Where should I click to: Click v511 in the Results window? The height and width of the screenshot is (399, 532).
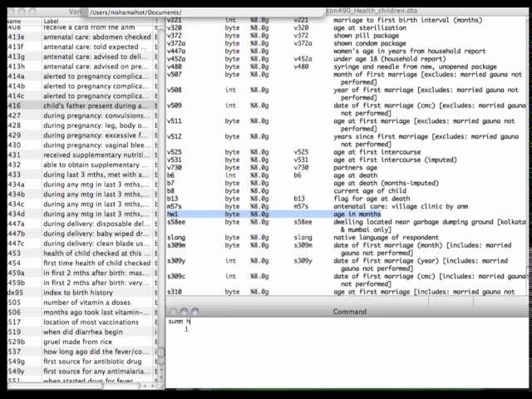point(341,125)
